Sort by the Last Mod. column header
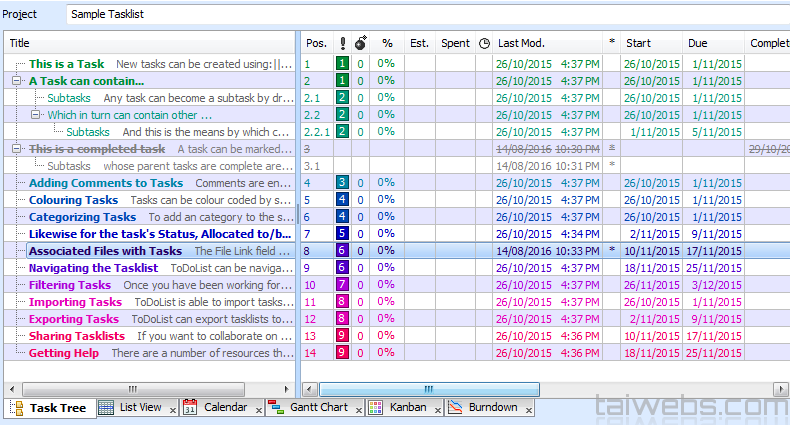The width and height of the screenshot is (790, 425). (x=521, y=43)
